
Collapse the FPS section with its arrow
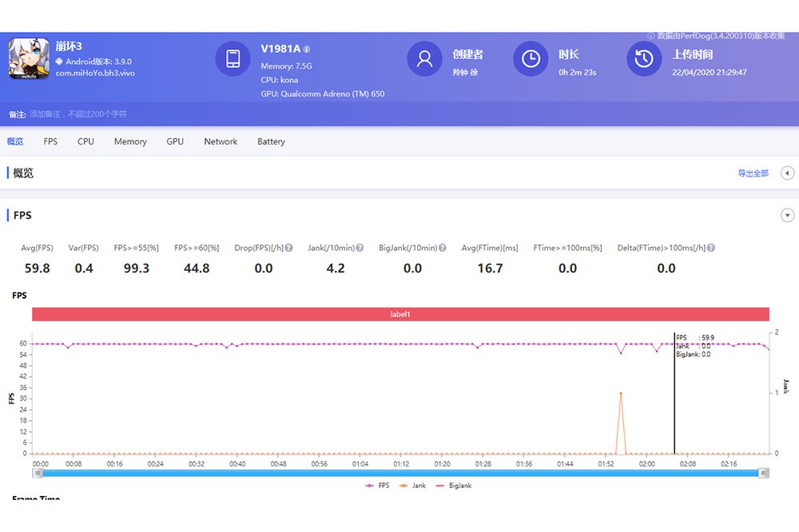[x=788, y=216]
